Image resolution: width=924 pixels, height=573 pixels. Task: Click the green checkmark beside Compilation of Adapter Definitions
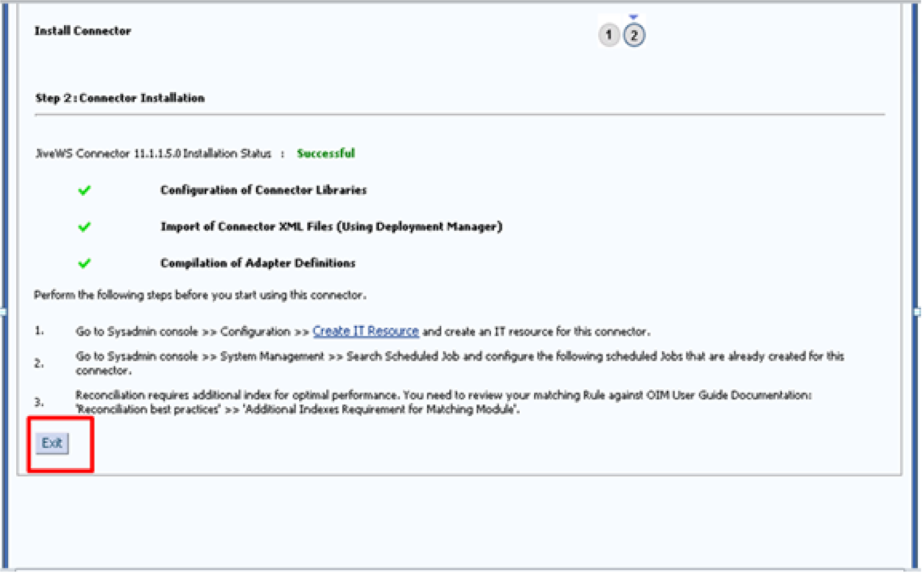coord(84,264)
